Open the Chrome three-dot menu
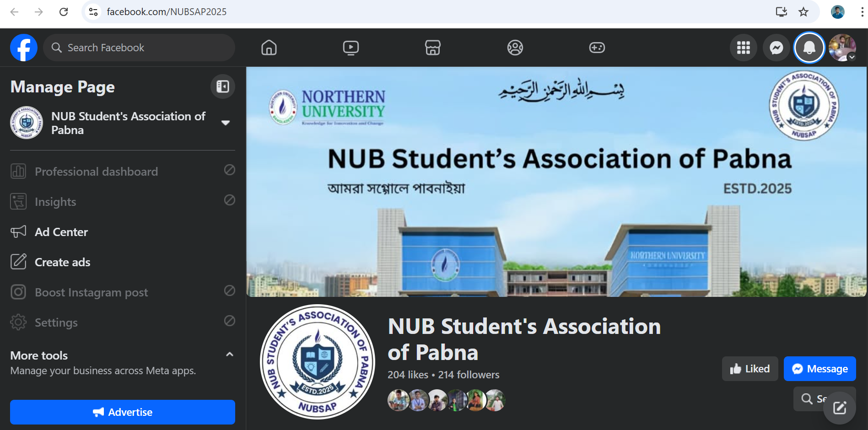 pos(862,12)
